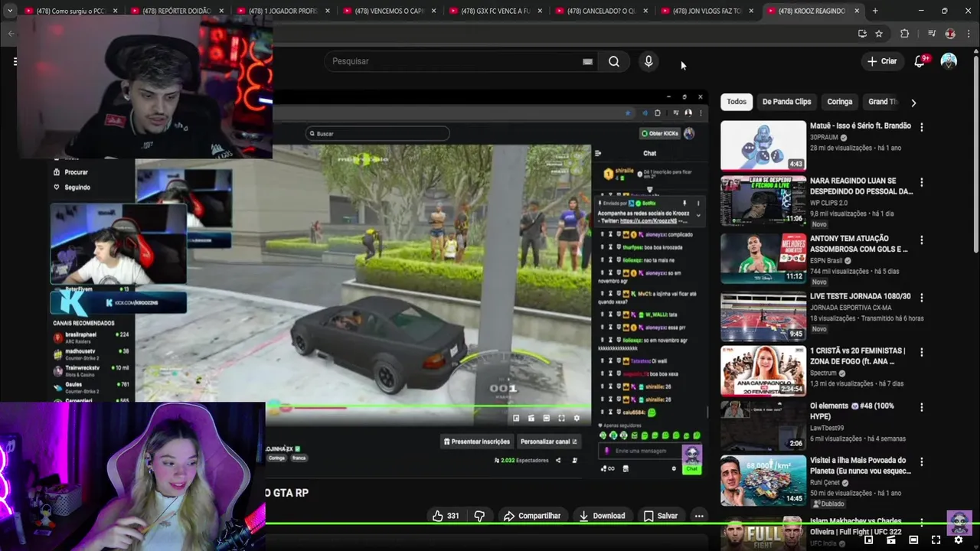The width and height of the screenshot is (980, 551).
Task: Open Chrome media control icon
Action: point(931,34)
